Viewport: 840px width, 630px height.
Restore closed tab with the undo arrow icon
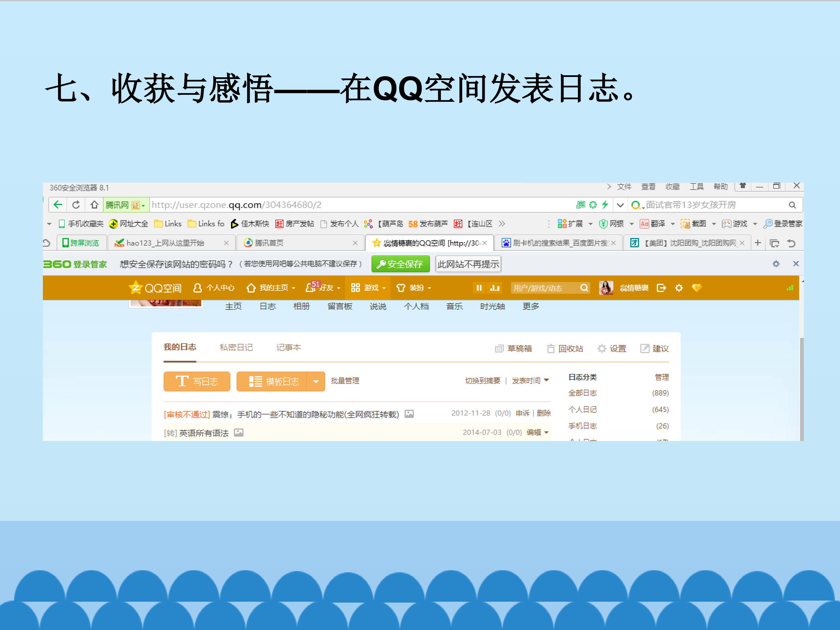[791, 243]
